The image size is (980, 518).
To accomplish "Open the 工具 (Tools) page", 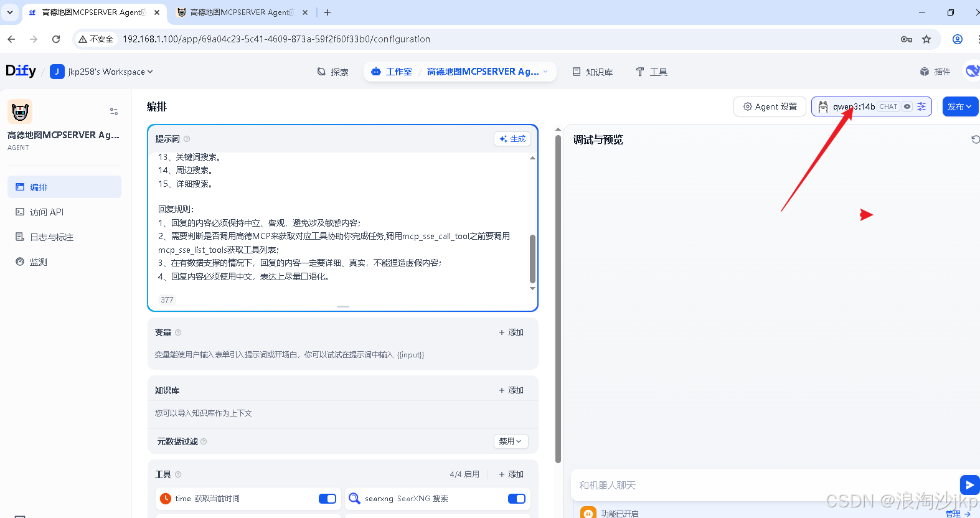I will pos(652,72).
